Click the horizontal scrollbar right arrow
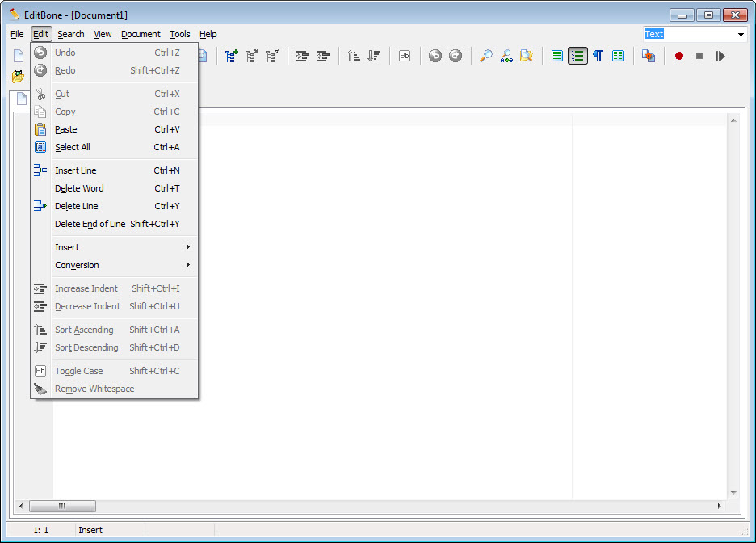The image size is (756, 543). click(720, 507)
